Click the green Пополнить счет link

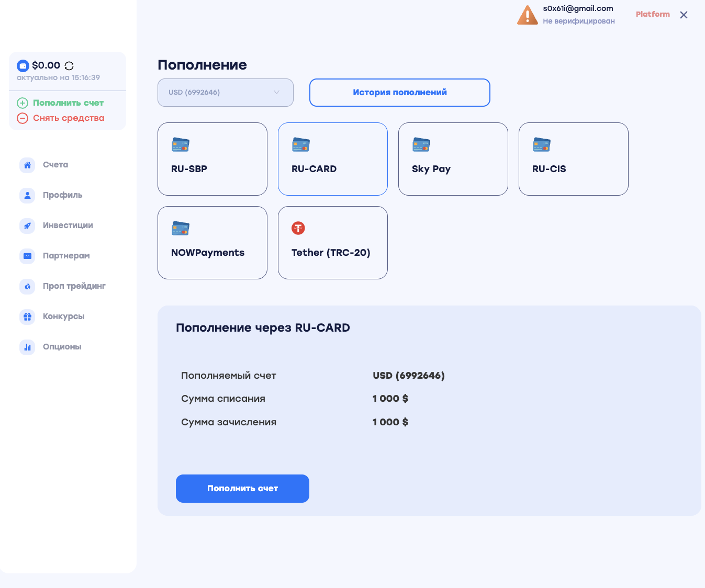tap(68, 103)
